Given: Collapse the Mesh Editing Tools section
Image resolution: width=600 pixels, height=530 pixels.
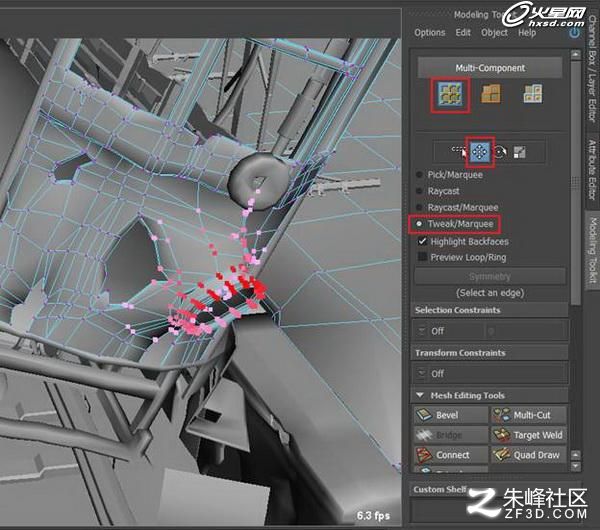Looking at the screenshot, I should coord(420,395).
